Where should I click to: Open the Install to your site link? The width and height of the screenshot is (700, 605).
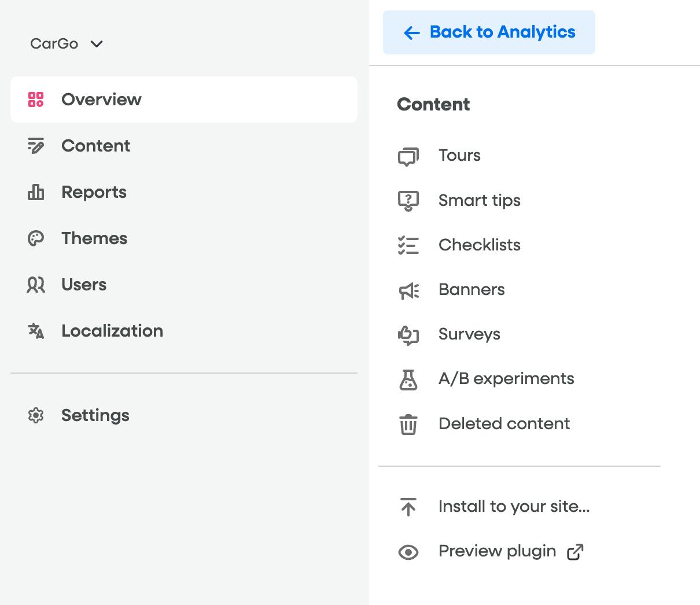[x=514, y=507]
